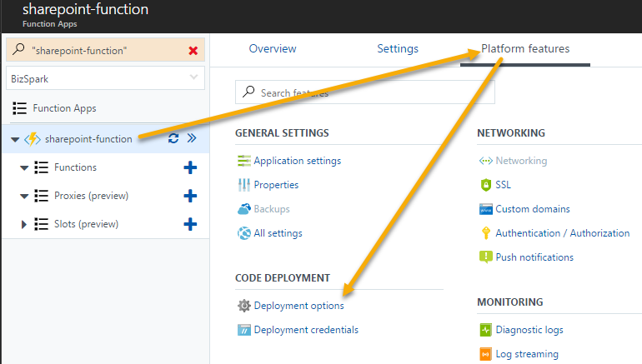The width and height of the screenshot is (642, 364).
Task: Open Function Apps list in sidebar
Action: pyautogui.click(x=64, y=108)
